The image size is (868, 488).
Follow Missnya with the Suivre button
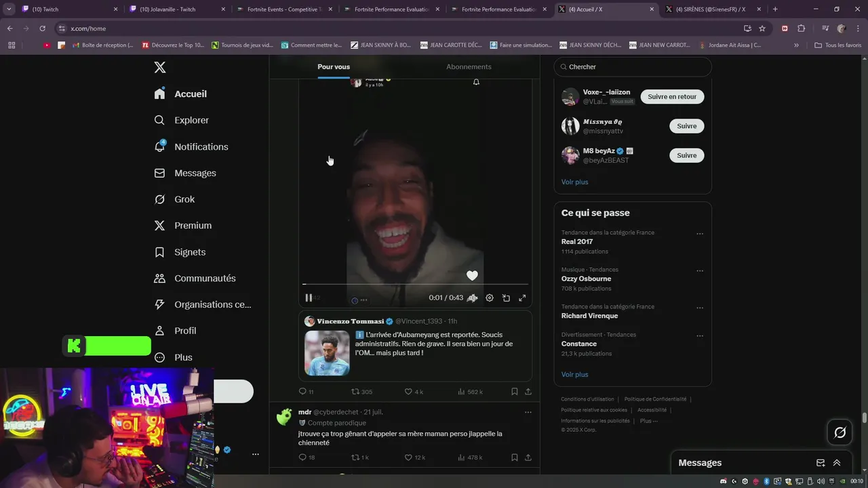(687, 126)
